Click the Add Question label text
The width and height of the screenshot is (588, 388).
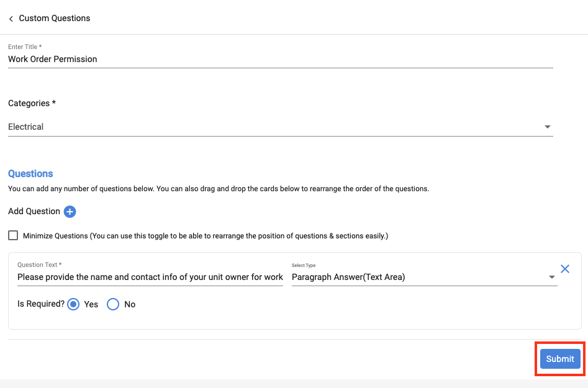(x=34, y=212)
